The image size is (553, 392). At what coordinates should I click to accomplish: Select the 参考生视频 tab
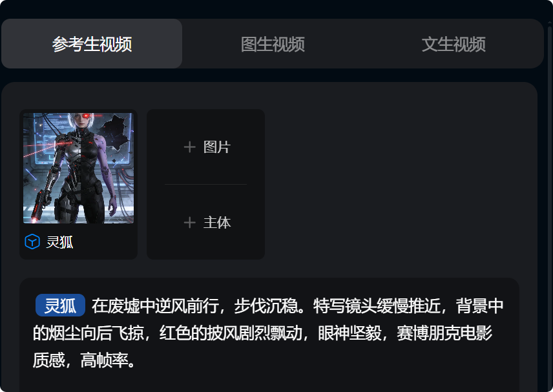point(92,44)
